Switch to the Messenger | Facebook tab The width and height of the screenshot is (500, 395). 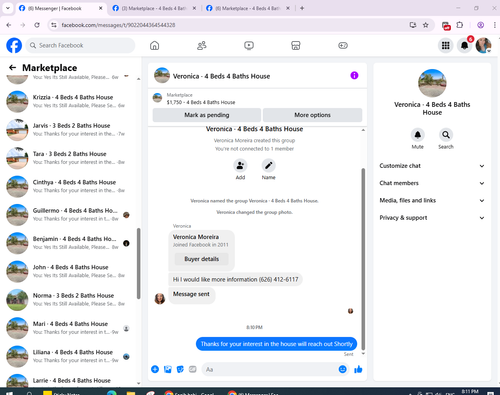tap(61, 8)
